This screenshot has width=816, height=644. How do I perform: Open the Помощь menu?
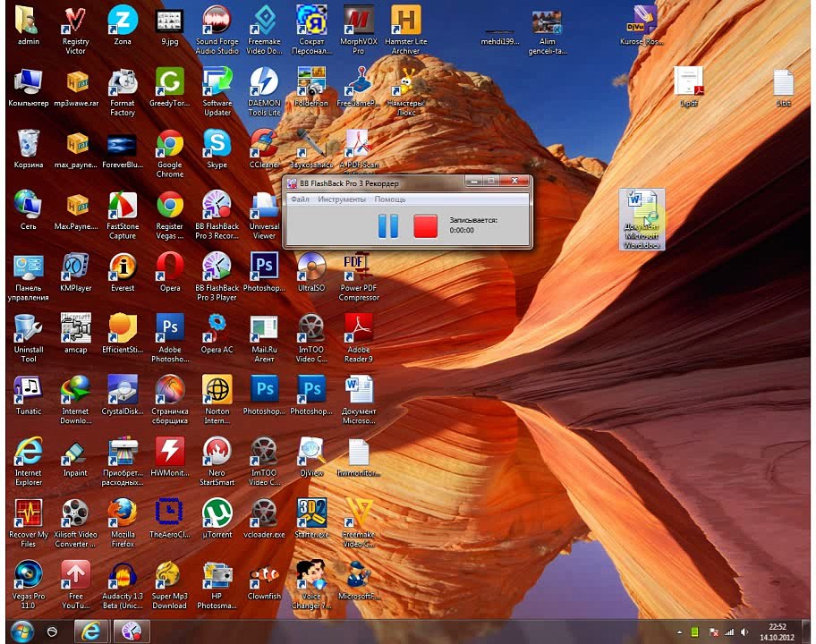(390, 199)
